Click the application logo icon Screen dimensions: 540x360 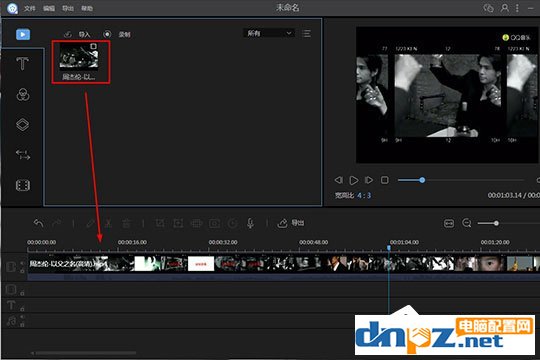pyautogui.click(x=12, y=8)
